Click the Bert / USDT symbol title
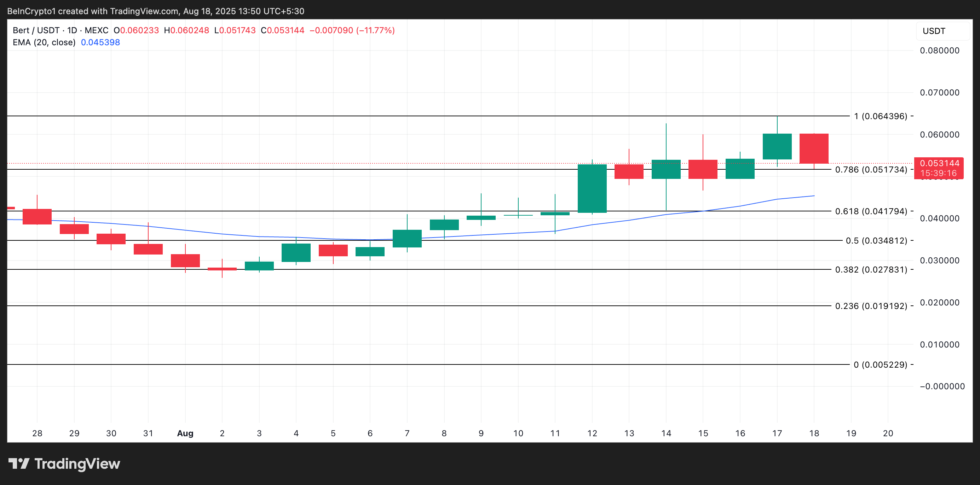Image resolution: width=980 pixels, height=485 pixels. 36,30
